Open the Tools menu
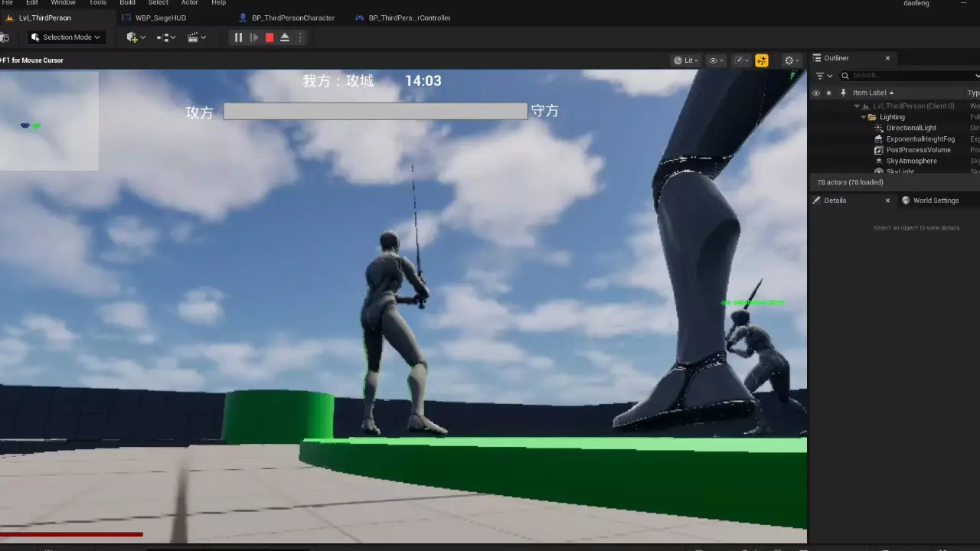 click(98, 3)
